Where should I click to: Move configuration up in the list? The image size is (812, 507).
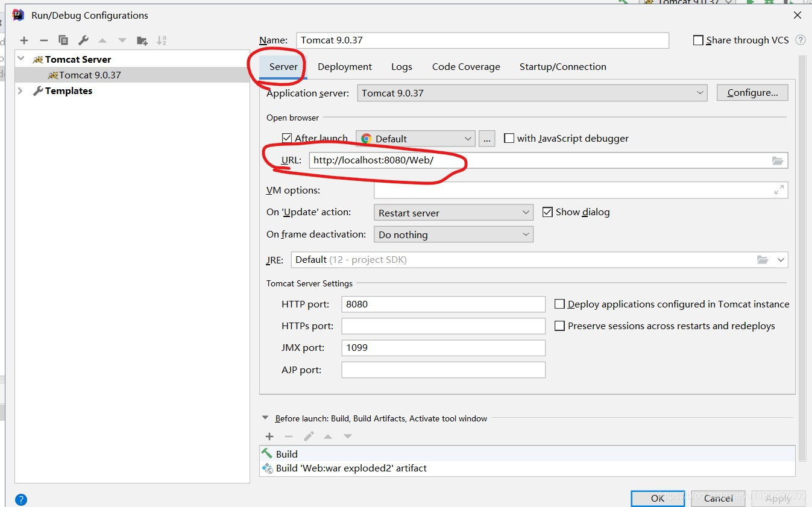102,40
